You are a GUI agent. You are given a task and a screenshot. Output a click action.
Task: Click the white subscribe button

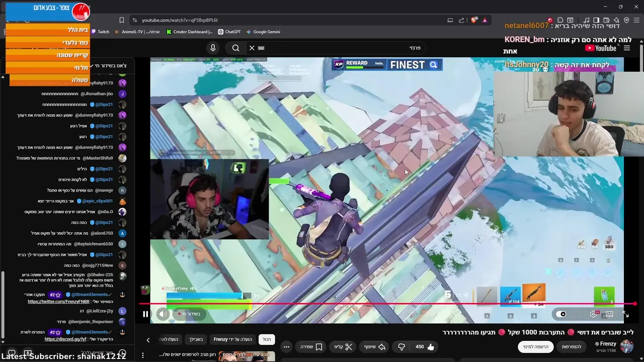click(535, 347)
